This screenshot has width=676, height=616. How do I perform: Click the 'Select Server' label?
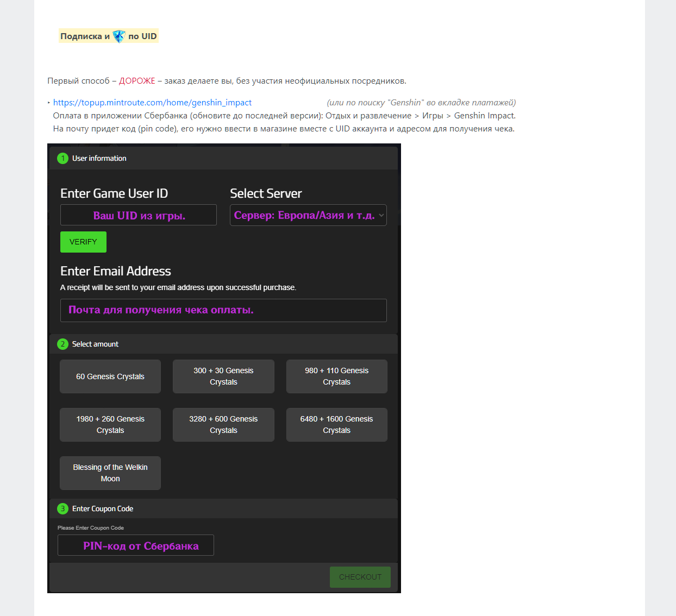pos(266,193)
